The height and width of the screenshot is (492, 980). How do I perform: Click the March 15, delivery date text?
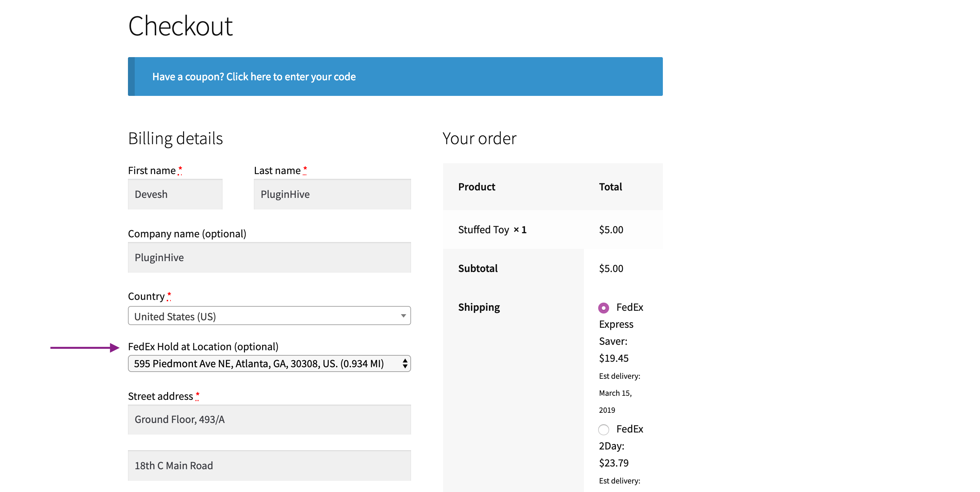(615, 393)
